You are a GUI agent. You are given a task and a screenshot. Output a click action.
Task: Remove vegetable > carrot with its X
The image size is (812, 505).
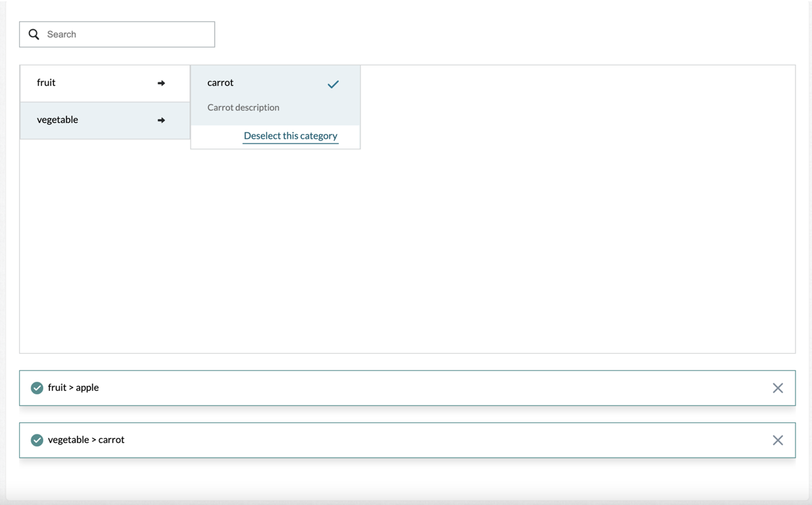point(777,440)
